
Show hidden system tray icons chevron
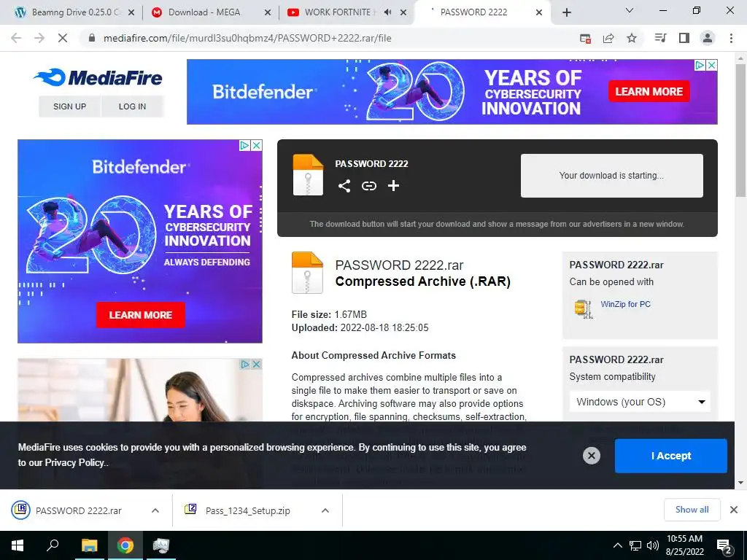(617, 545)
